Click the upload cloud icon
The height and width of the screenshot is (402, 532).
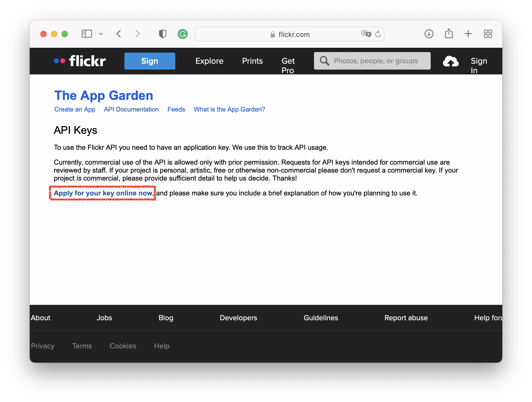pyautogui.click(x=451, y=61)
